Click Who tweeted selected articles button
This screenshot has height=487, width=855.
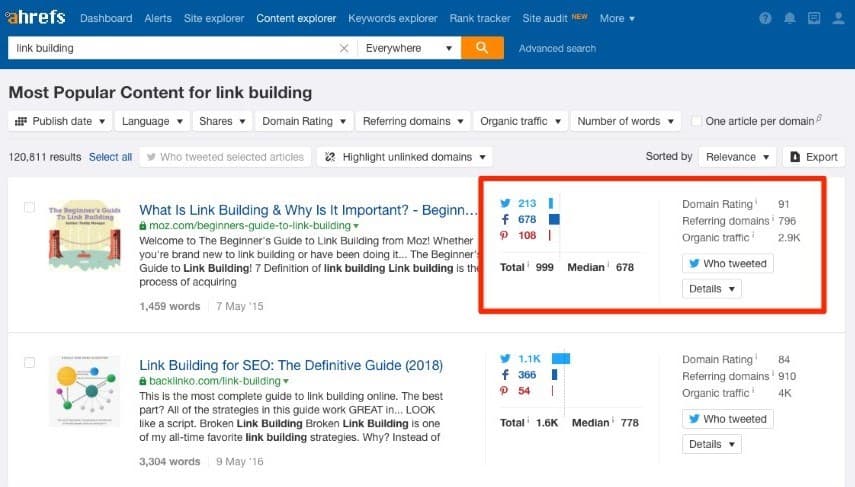[225, 157]
